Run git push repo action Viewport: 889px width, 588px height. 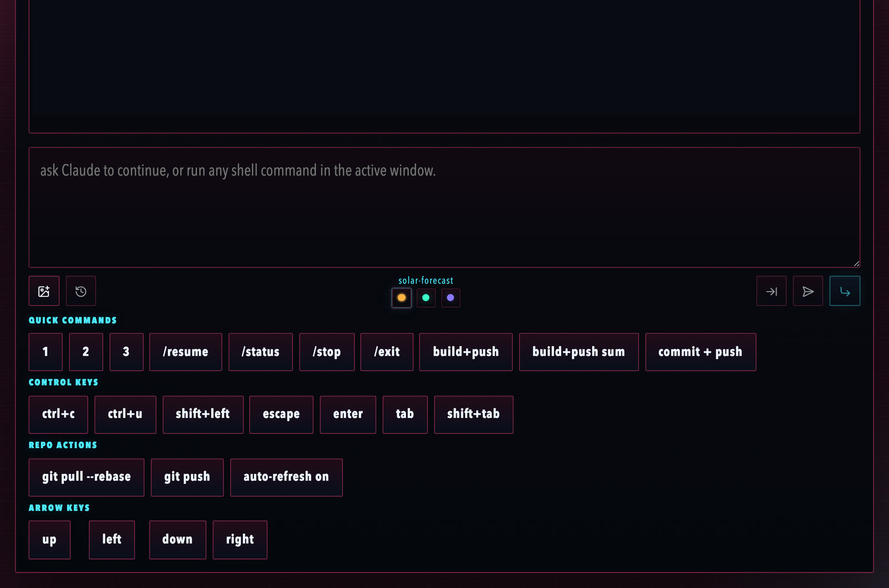187,477
